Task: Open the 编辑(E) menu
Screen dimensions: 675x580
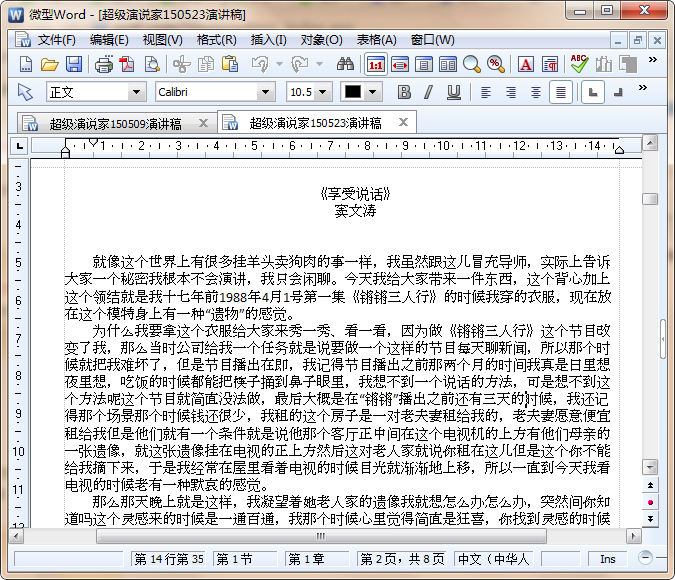Action: (109, 40)
